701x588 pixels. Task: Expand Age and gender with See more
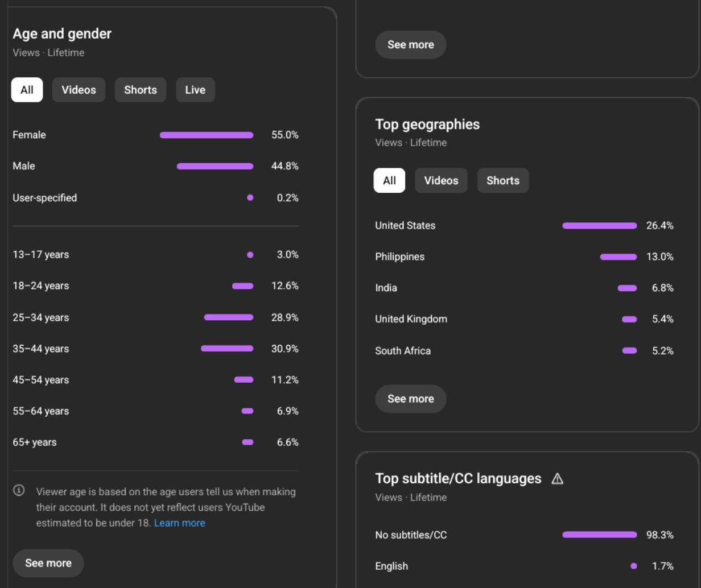pos(48,563)
